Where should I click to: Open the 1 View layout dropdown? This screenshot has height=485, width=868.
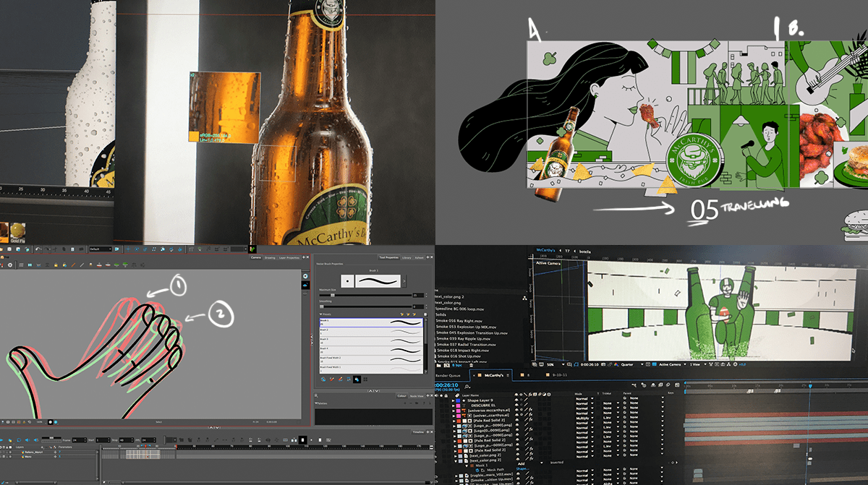698,364
